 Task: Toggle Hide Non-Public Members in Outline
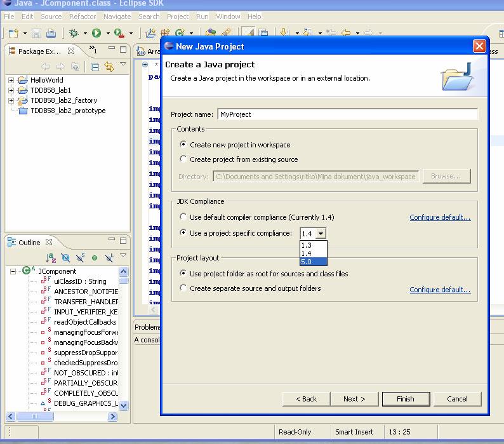pyautogui.click(x=95, y=258)
